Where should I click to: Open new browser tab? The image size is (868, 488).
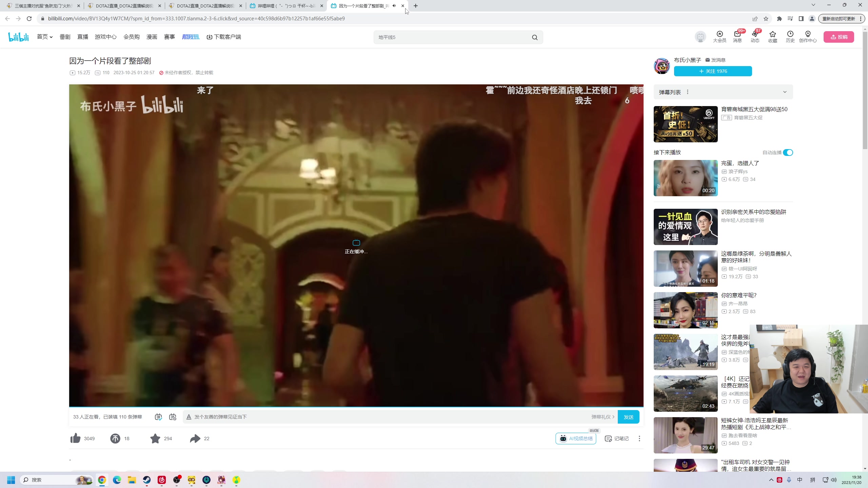[x=416, y=6]
